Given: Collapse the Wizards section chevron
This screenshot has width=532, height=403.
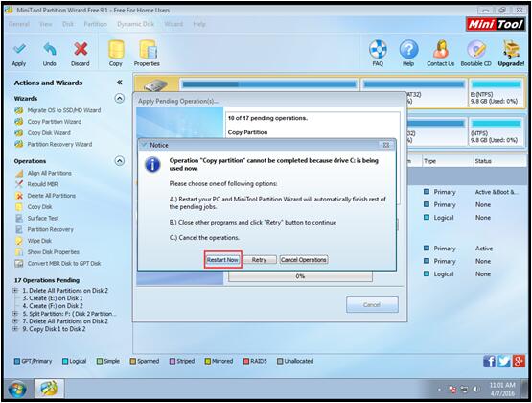Looking at the screenshot, I should 120,99.
